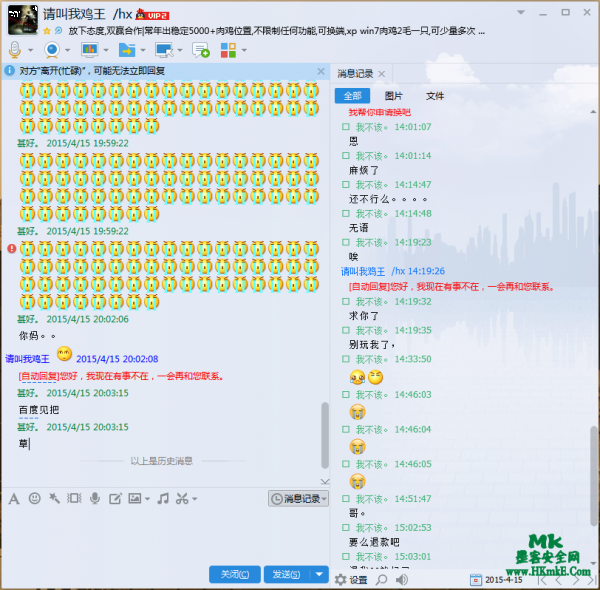Check the box for the message at 14:01:14
This screenshot has height=590, width=600.
click(346, 155)
